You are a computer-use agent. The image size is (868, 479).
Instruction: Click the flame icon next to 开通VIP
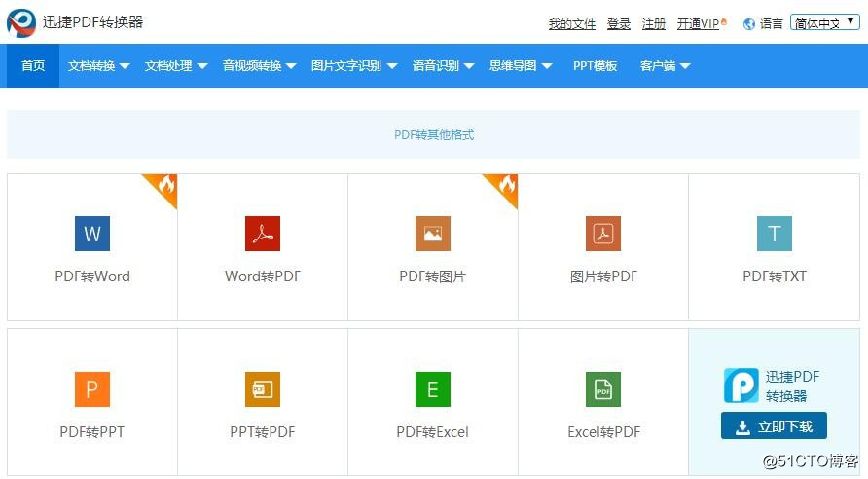click(724, 22)
